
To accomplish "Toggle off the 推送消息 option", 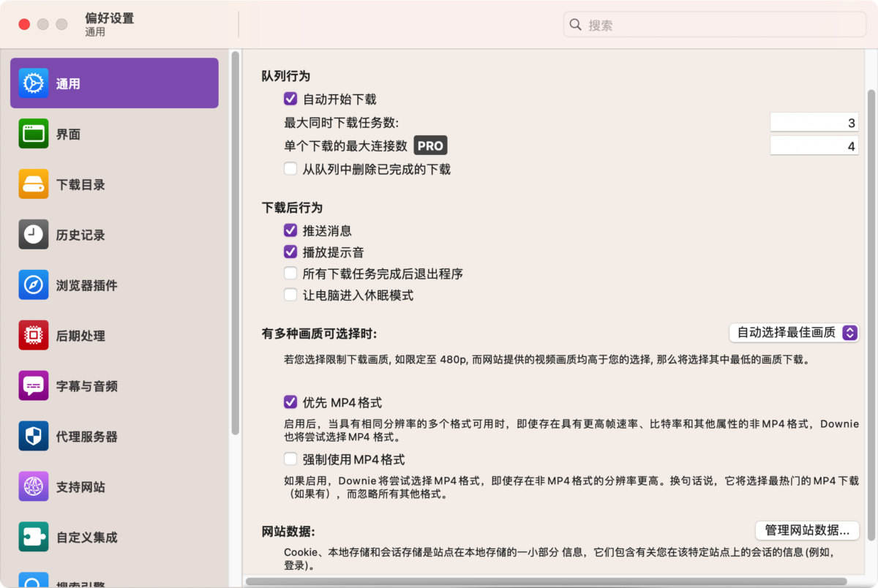I will pos(290,230).
